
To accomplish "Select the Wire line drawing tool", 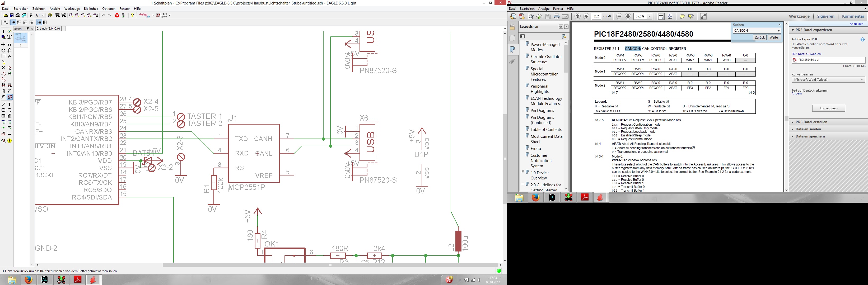I will 3,104.
